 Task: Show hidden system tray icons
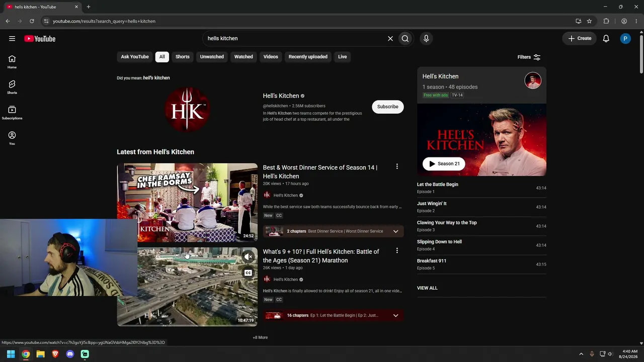581,354
